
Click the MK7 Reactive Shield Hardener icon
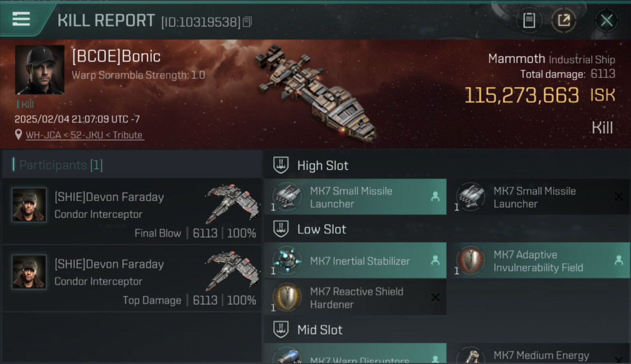coord(287,298)
